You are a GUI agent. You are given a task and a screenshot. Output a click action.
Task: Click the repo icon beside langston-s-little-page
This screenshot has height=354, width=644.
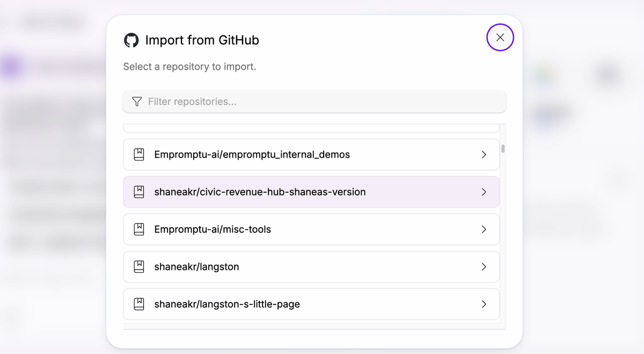(x=139, y=304)
